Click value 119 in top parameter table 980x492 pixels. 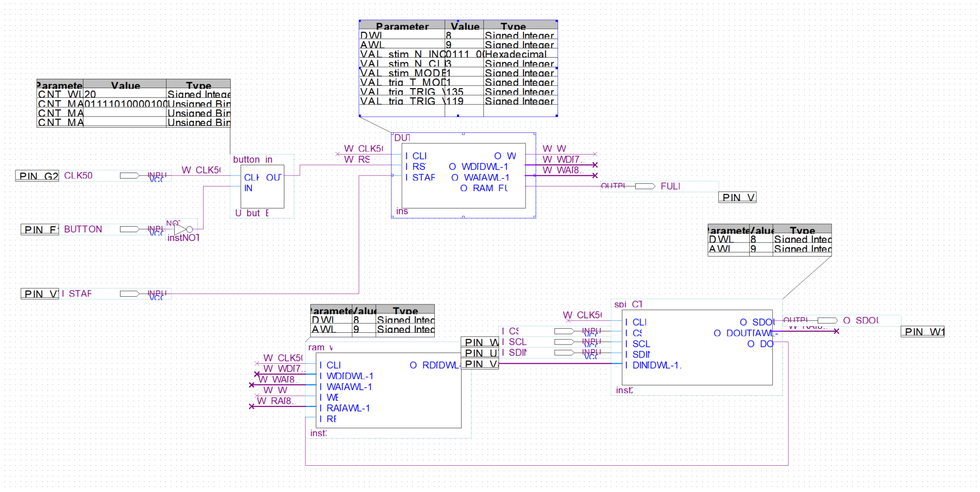(x=464, y=101)
